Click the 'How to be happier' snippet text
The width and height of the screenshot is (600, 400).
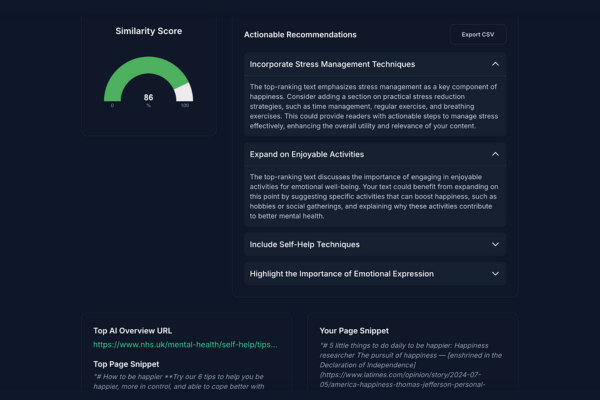[179, 382]
